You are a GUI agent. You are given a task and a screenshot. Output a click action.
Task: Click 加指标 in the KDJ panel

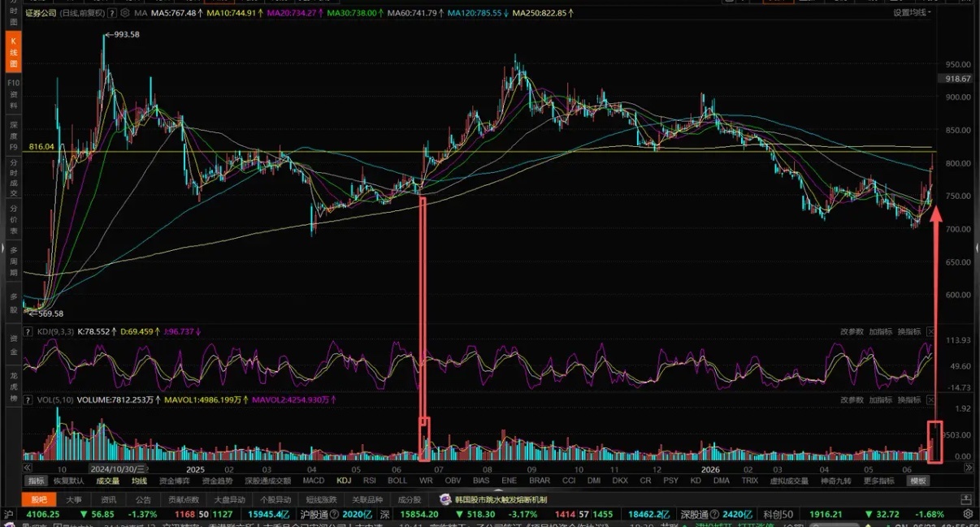point(880,331)
